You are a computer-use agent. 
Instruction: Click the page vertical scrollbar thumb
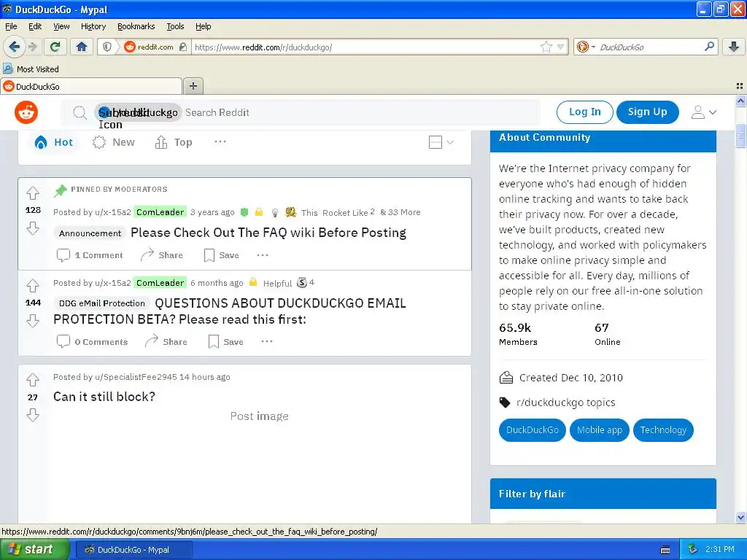(740, 135)
